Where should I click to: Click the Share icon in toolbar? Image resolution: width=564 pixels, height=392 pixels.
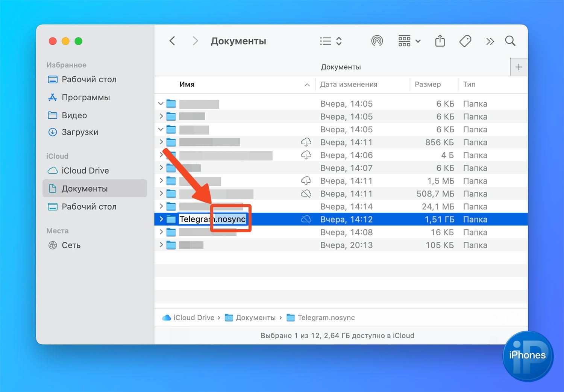440,41
